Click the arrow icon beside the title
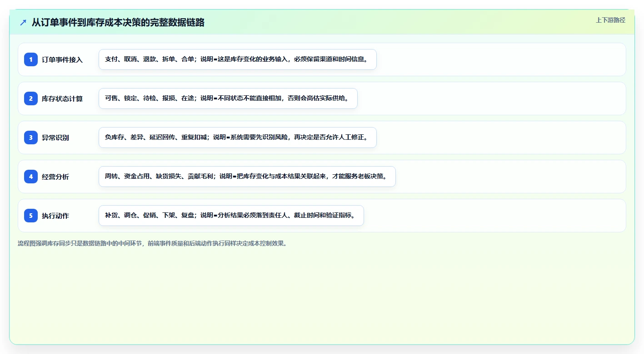644x354 pixels. pos(23,22)
